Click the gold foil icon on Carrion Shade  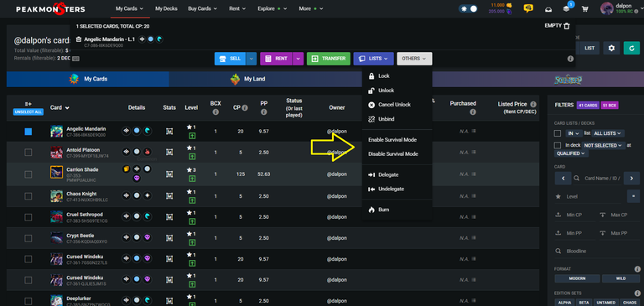126,169
